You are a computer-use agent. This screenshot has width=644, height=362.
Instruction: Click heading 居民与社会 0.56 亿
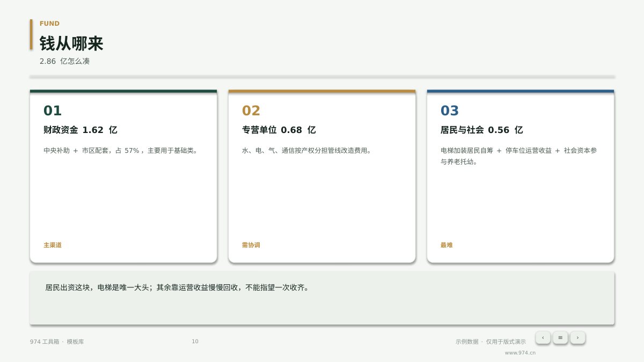click(x=481, y=130)
